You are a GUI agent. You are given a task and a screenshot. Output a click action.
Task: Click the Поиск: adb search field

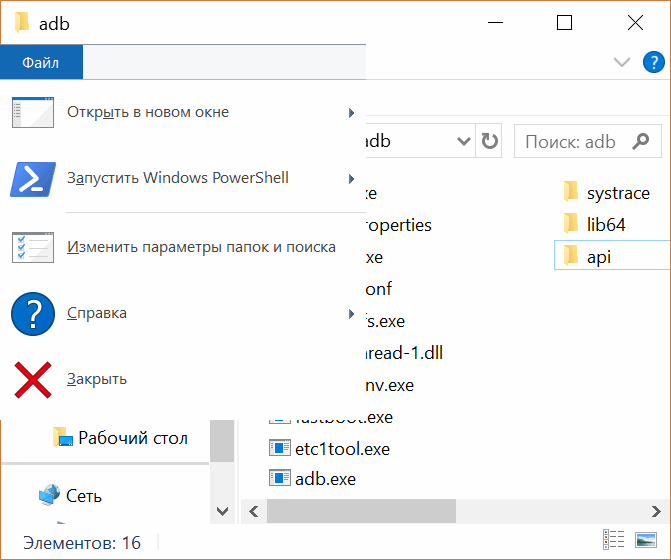click(x=588, y=141)
